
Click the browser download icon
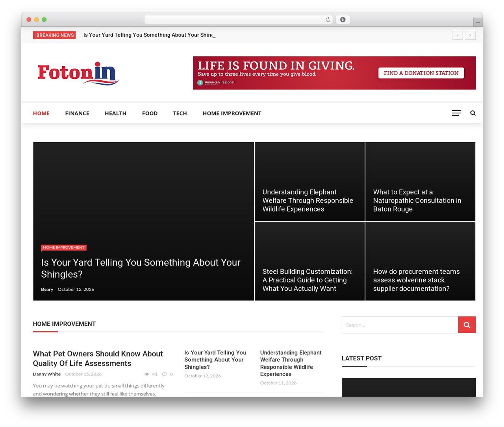(343, 20)
